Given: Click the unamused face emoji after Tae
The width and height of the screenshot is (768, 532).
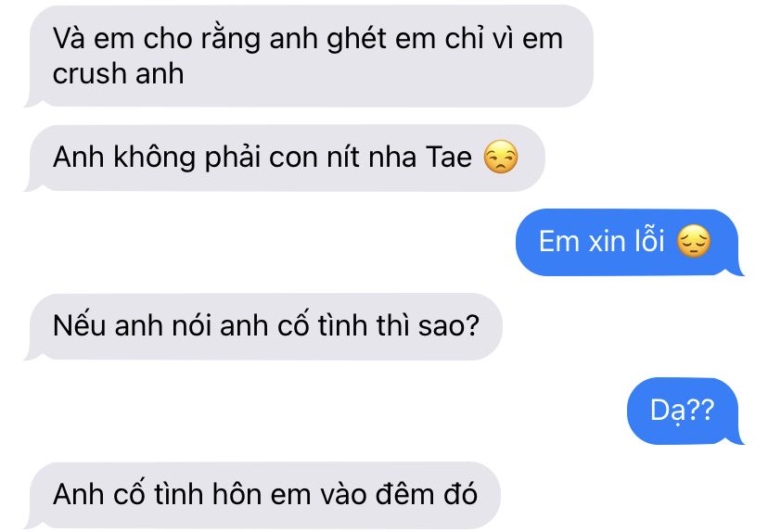Looking at the screenshot, I should click(501, 158).
